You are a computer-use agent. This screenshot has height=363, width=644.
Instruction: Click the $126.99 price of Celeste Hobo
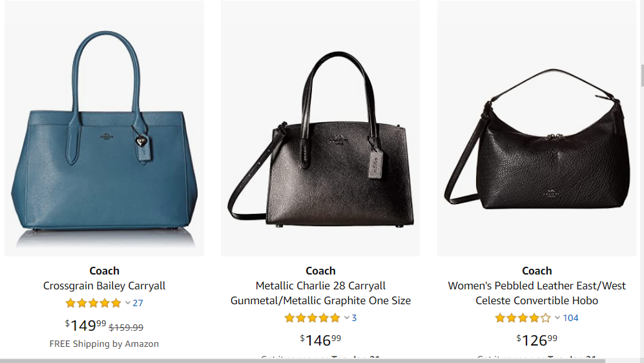point(537,340)
